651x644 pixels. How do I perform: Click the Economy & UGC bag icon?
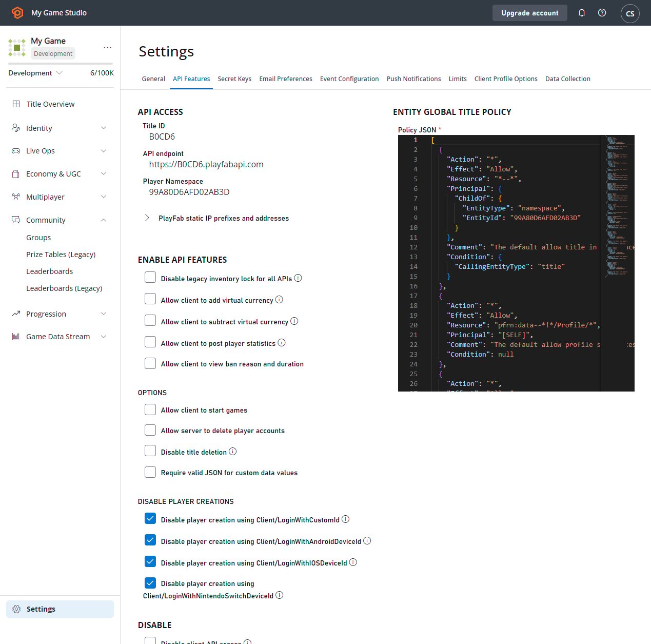click(16, 174)
